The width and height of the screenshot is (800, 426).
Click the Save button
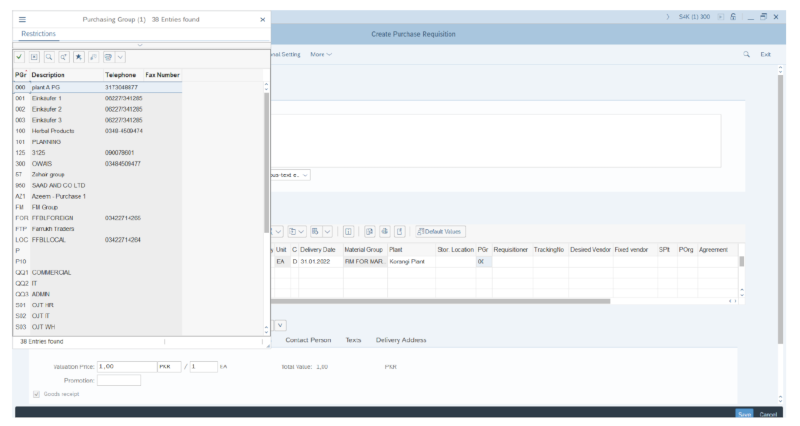coord(744,414)
